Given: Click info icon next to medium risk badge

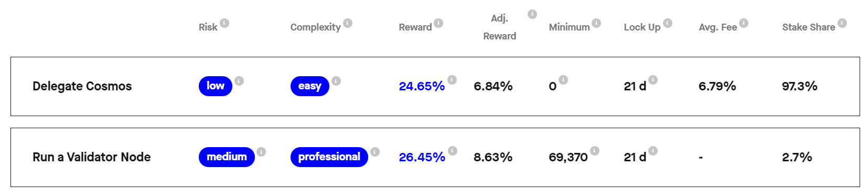Looking at the screenshot, I should 261,152.
